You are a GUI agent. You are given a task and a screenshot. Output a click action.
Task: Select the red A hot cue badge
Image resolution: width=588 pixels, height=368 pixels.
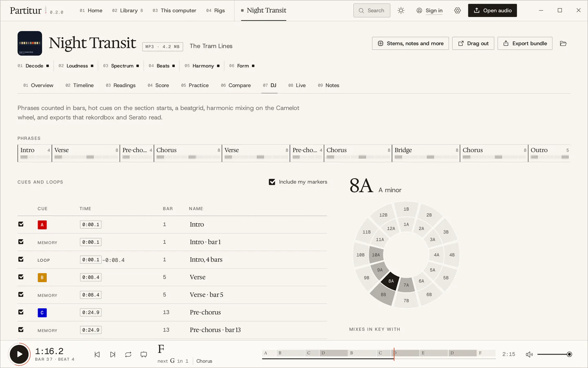pyautogui.click(x=42, y=225)
